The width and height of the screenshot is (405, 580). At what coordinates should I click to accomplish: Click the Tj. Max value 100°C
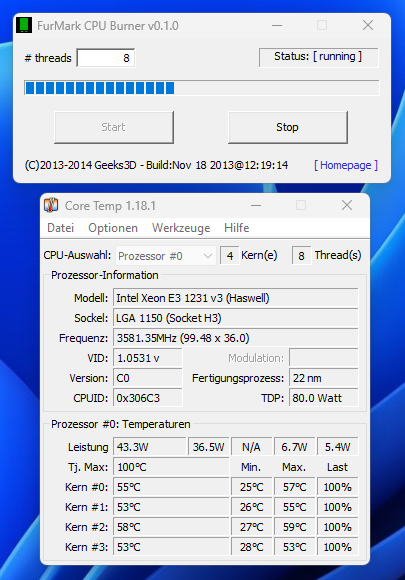pos(171,467)
